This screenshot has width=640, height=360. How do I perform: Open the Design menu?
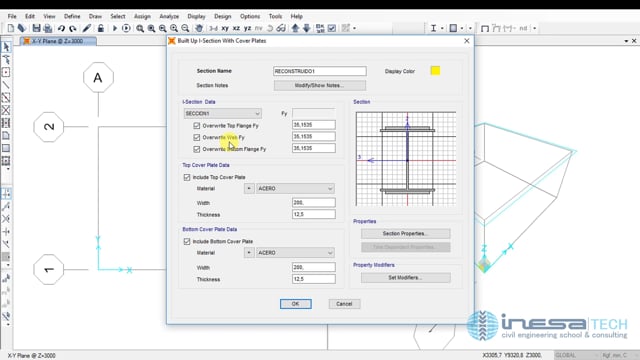[x=222, y=16]
